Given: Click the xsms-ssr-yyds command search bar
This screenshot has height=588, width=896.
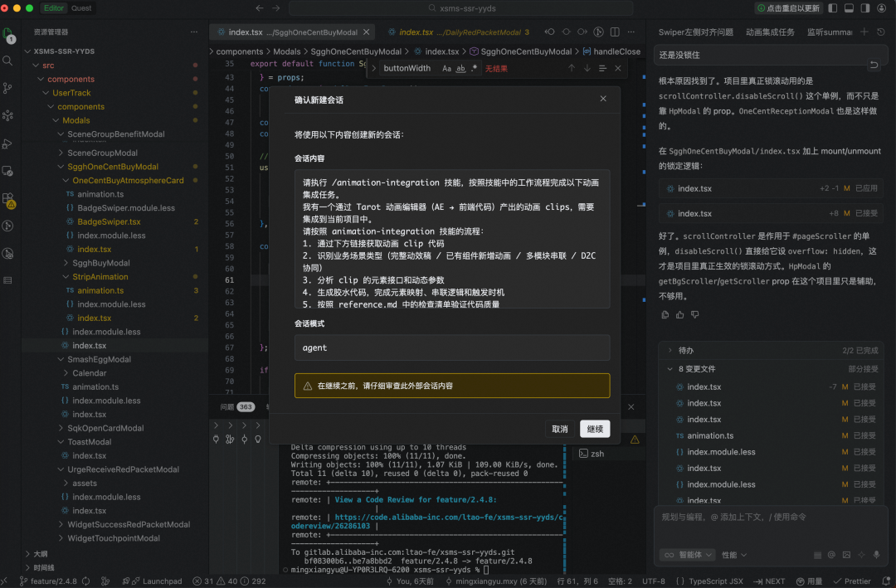Looking at the screenshot, I should tap(461, 8).
